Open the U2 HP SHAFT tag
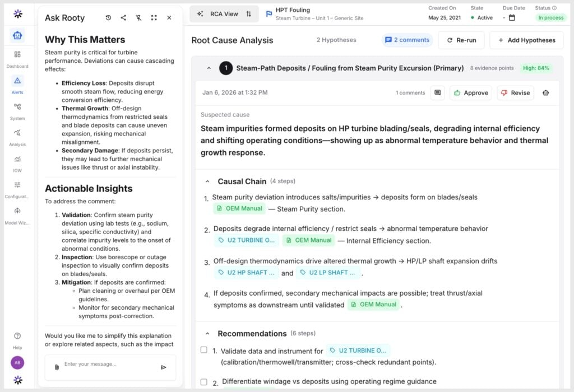Image resolution: width=574 pixels, height=392 pixels. (246, 272)
